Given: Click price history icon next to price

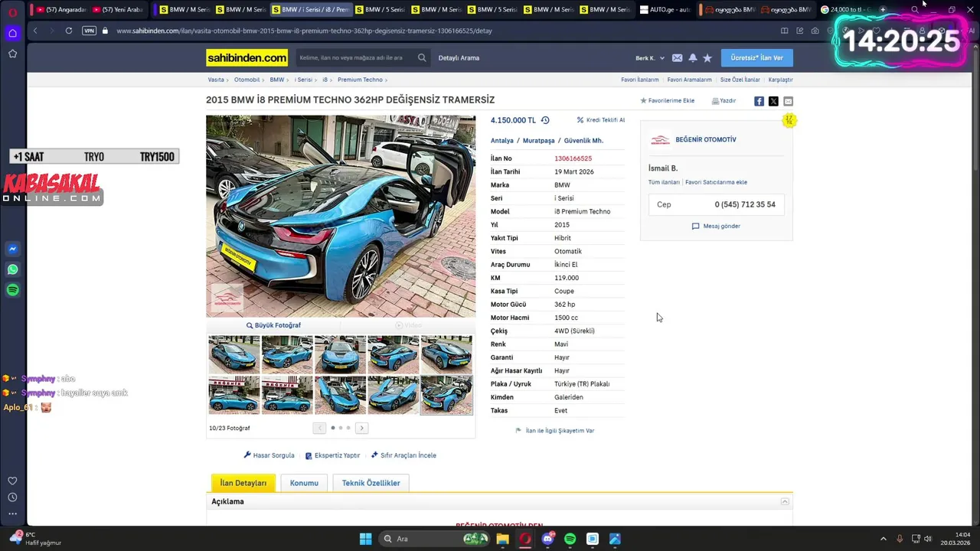Looking at the screenshot, I should (x=545, y=120).
